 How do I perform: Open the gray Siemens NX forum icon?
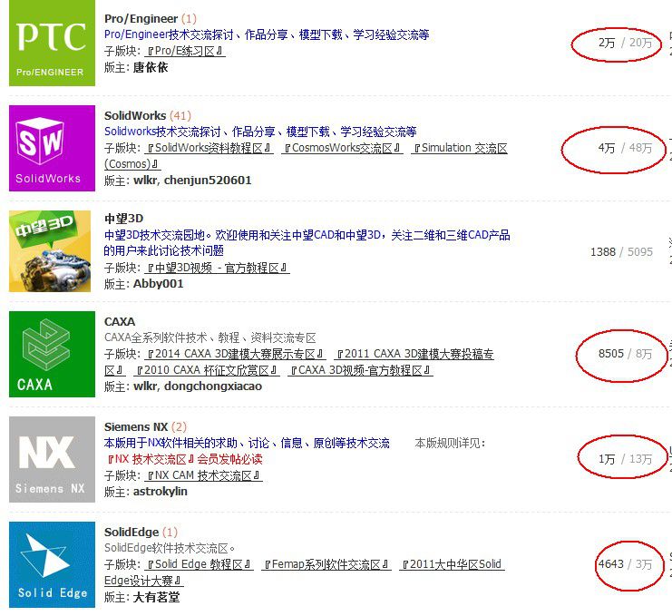(52, 459)
